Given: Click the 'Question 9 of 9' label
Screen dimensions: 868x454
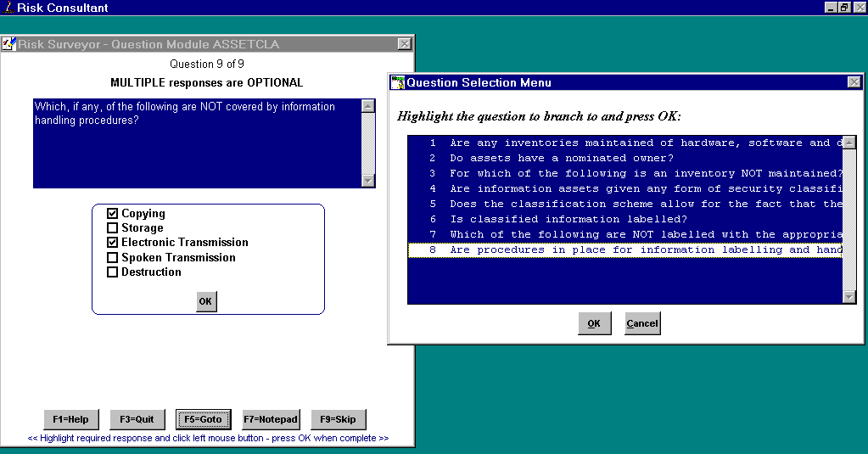Looking at the screenshot, I should (207, 64).
